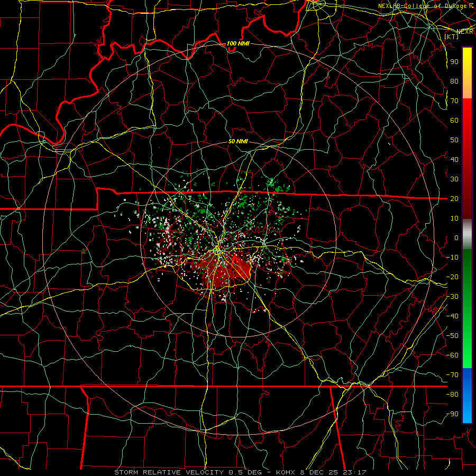This screenshot has width=476, height=476.
Task: Click the 70 value on velocity scale
Action: tap(454, 101)
